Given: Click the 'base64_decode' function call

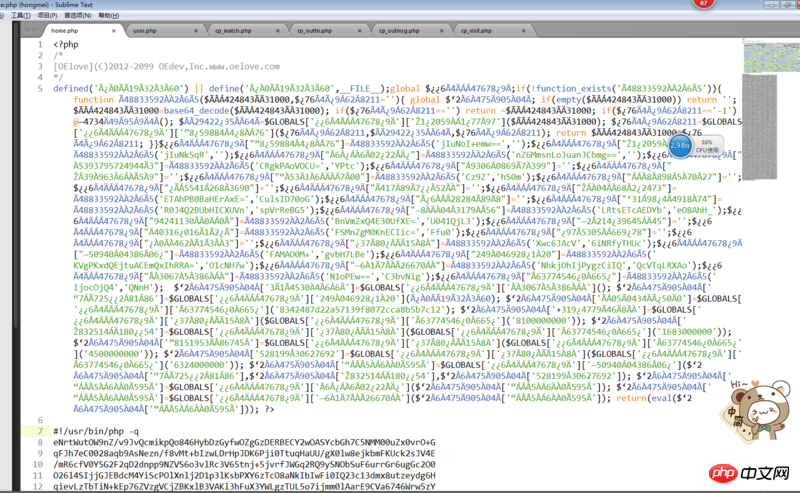Looking at the screenshot, I should 196,111.
